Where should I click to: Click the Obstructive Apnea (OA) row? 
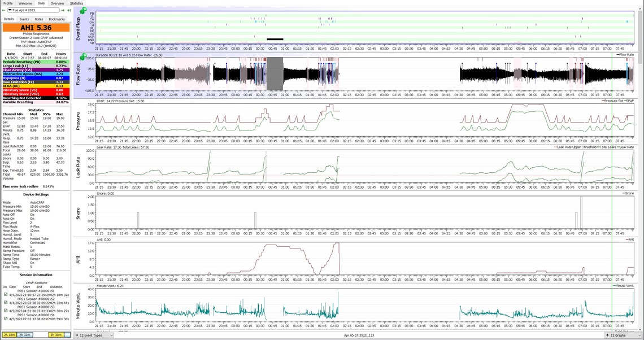tap(36, 74)
